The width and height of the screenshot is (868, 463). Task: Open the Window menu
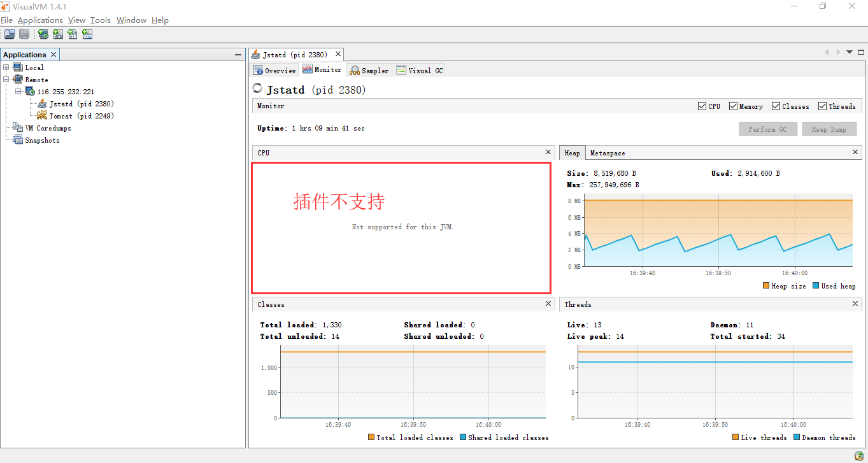click(x=132, y=20)
